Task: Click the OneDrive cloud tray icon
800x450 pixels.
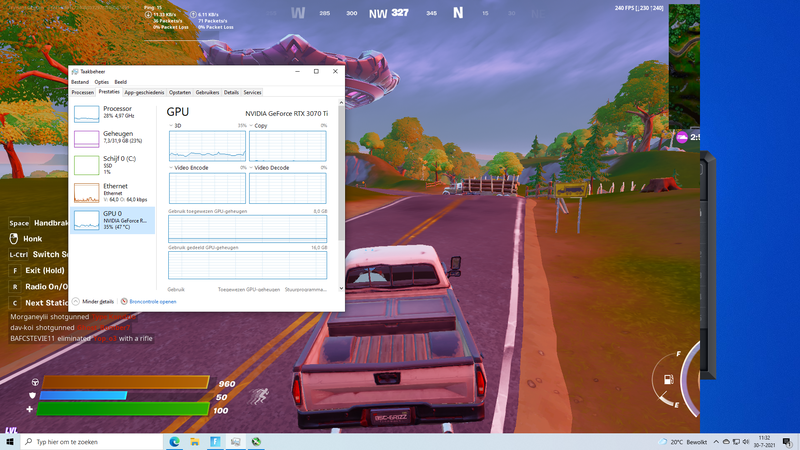Action: click(726, 442)
